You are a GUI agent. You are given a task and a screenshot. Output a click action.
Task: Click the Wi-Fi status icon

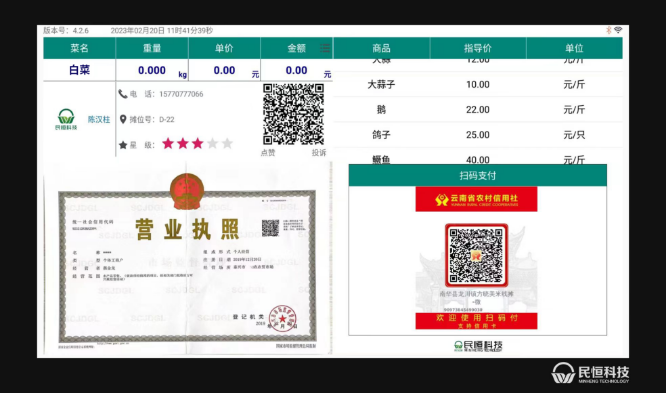pos(618,30)
